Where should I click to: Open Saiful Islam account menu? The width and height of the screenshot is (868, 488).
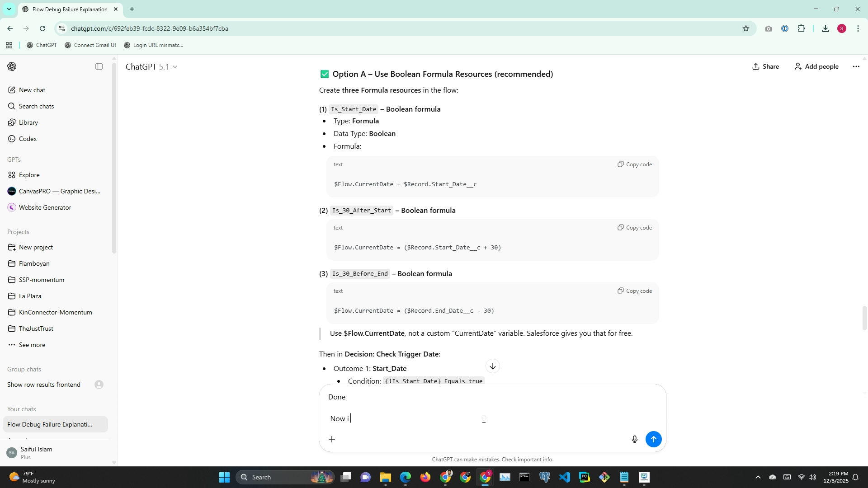coord(36,453)
